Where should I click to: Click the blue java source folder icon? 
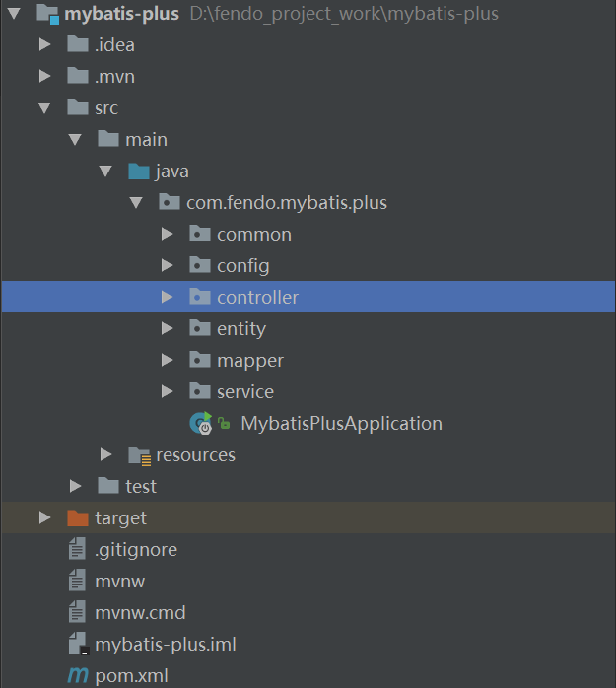point(139,172)
